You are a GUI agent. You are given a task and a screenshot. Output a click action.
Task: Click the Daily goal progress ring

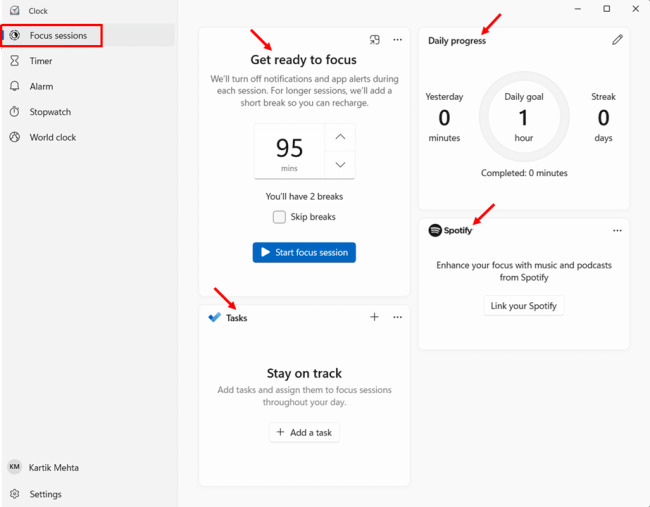524,116
